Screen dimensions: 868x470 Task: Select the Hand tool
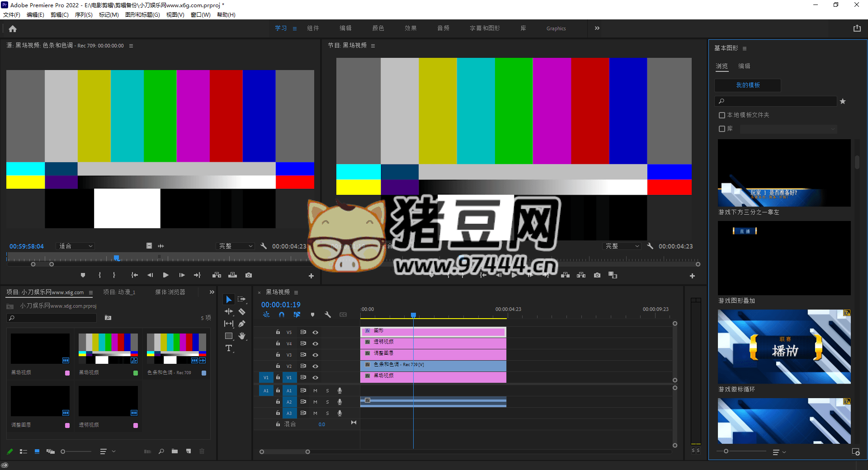[242, 336]
